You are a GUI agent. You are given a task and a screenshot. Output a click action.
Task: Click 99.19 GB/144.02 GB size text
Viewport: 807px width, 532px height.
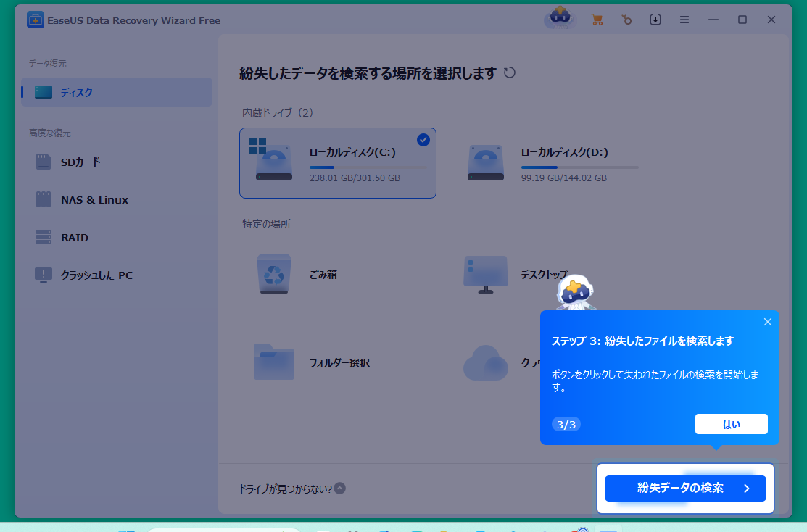pyautogui.click(x=563, y=178)
